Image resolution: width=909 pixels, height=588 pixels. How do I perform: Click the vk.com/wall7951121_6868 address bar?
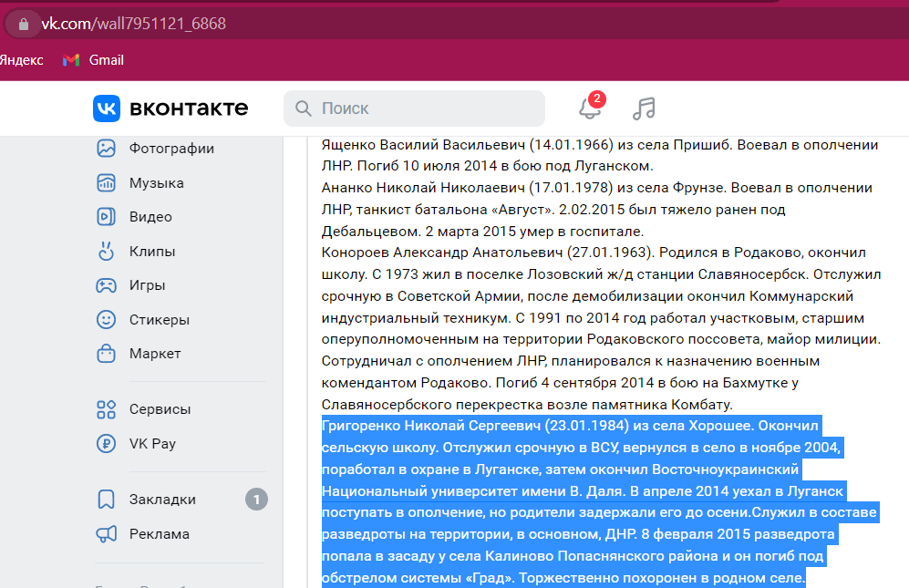pyautogui.click(x=134, y=24)
